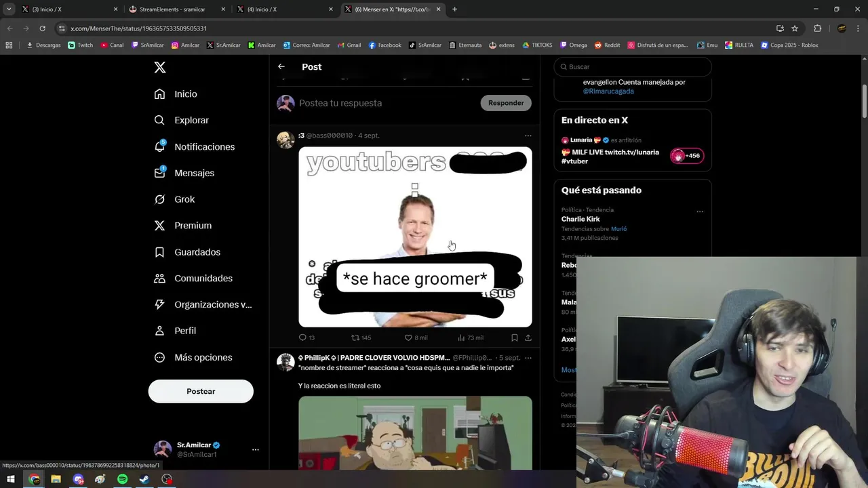Viewport: 868px width, 488px height.
Task: Open the Windows Start menu
Action: [11, 479]
